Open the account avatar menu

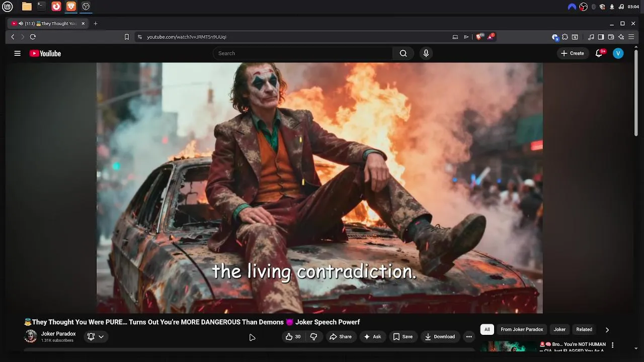pos(618,53)
